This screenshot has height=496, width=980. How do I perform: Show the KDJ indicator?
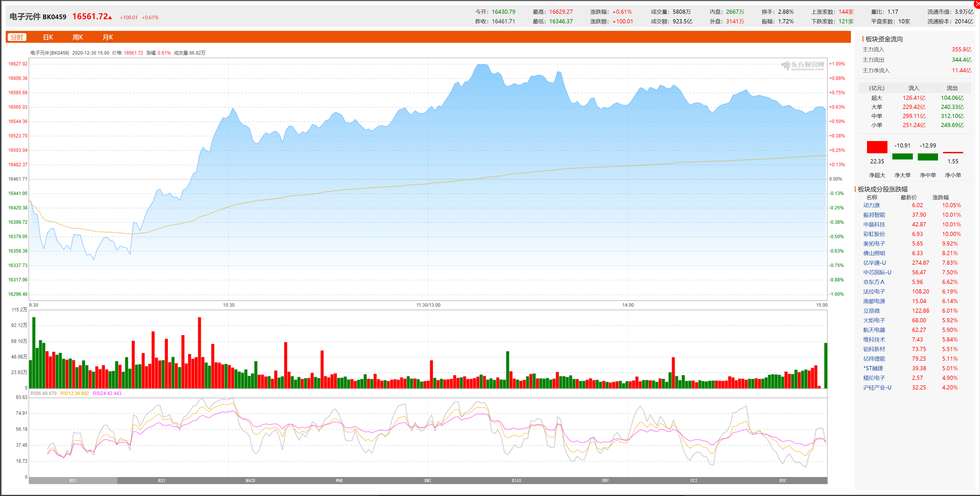click(162, 480)
